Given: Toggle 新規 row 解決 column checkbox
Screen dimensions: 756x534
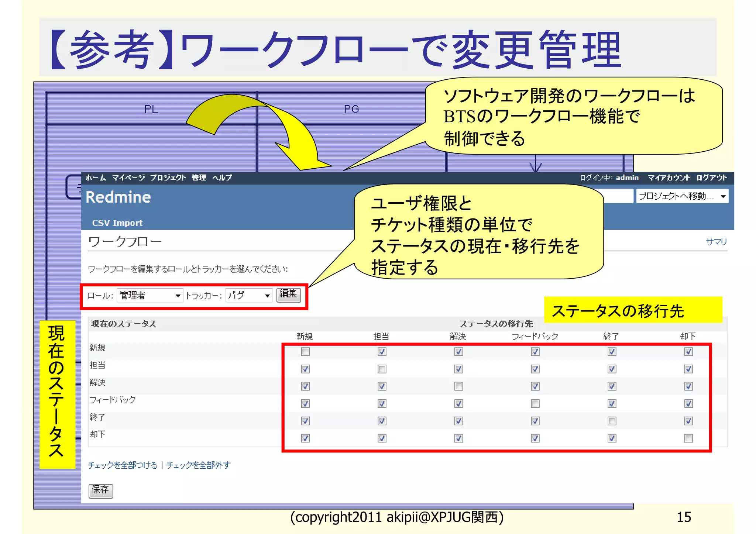Looking at the screenshot, I should click(458, 352).
